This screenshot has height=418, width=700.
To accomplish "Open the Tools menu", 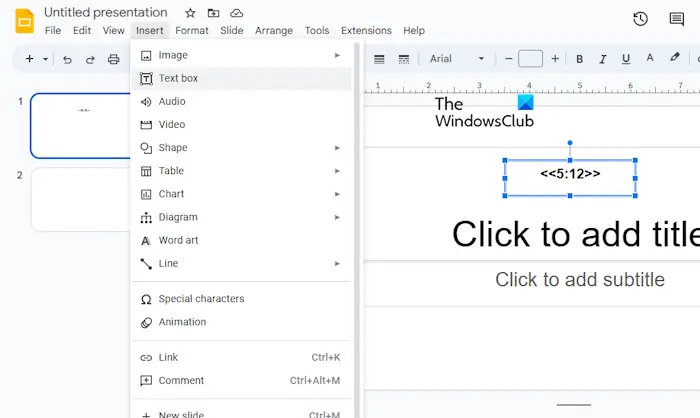I will (317, 30).
